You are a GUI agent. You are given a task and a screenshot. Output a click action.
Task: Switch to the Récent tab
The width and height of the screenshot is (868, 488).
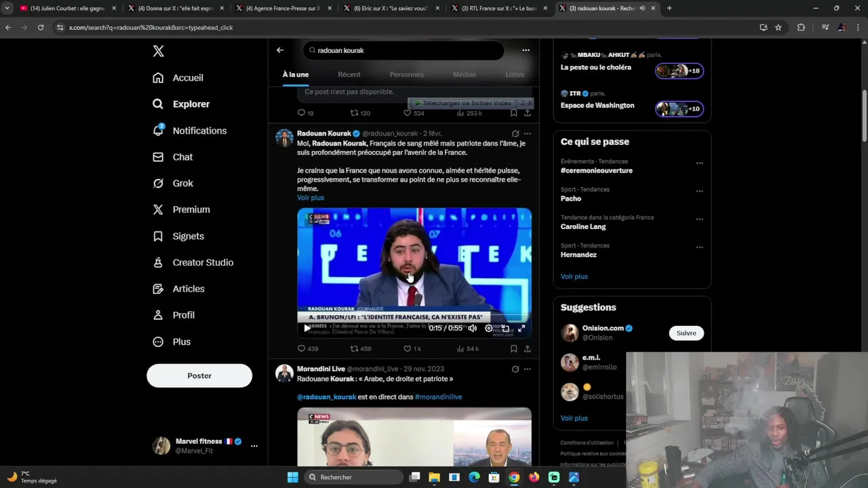tap(349, 75)
